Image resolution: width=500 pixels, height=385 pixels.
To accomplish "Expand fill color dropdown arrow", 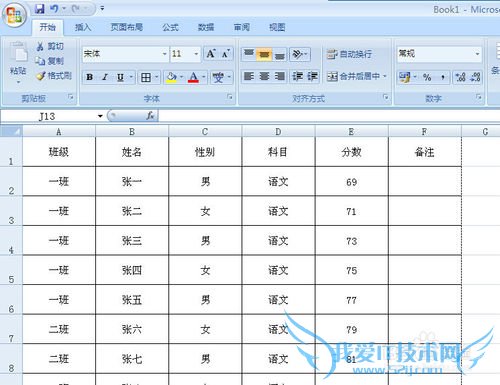I will [181, 77].
